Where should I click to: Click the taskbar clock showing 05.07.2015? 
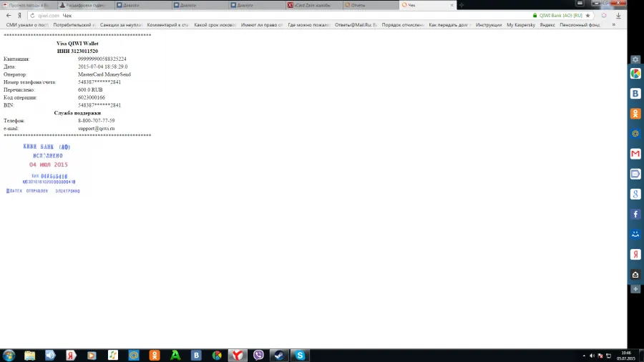click(x=626, y=356)
